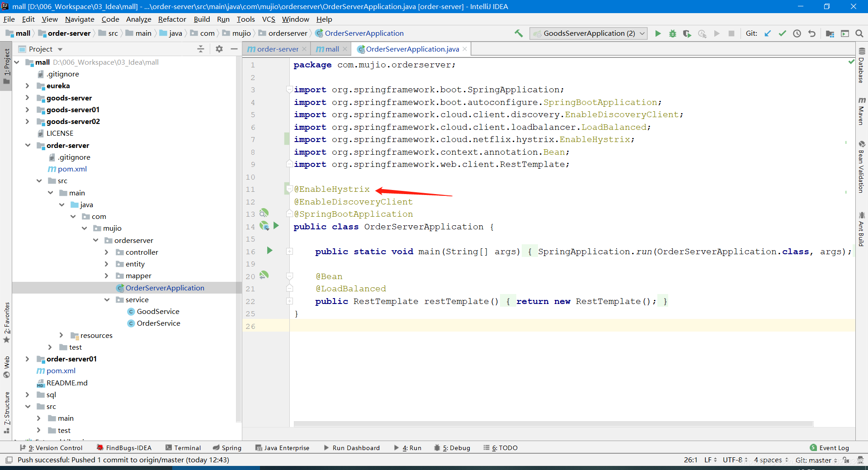Viewport: 868px width, 470px height.
Task: Click the 26:1 cursor position indicator
Action: 690,460
